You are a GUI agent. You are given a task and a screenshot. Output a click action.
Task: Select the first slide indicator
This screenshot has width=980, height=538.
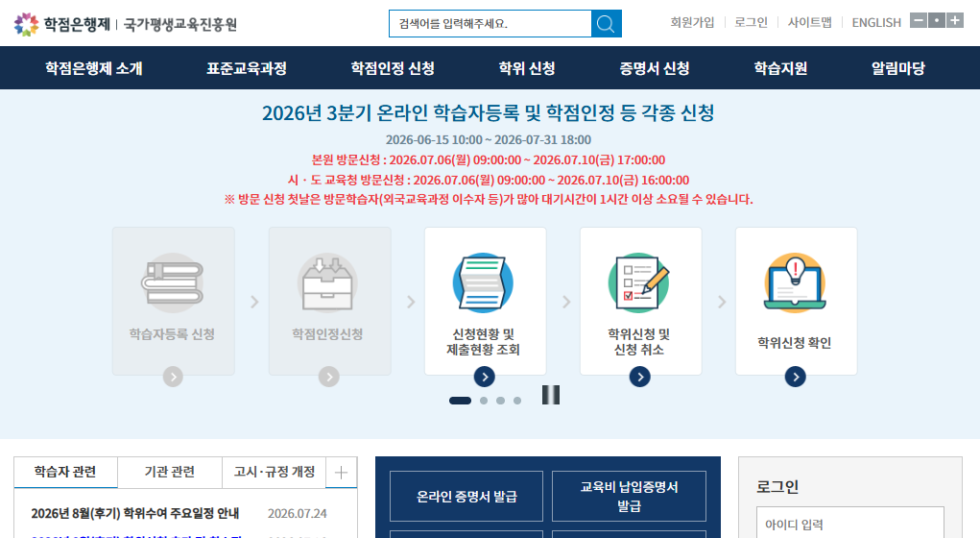tap(460, 401)
